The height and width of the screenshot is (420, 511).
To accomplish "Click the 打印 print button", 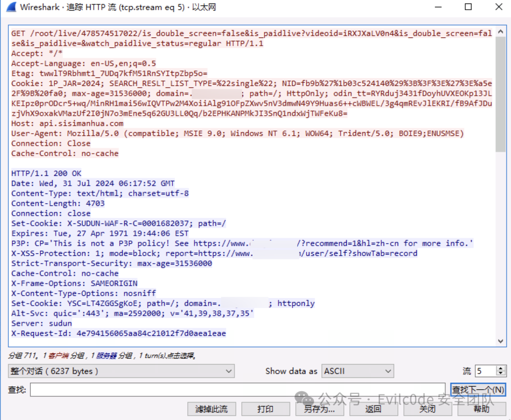I will 265,409.
